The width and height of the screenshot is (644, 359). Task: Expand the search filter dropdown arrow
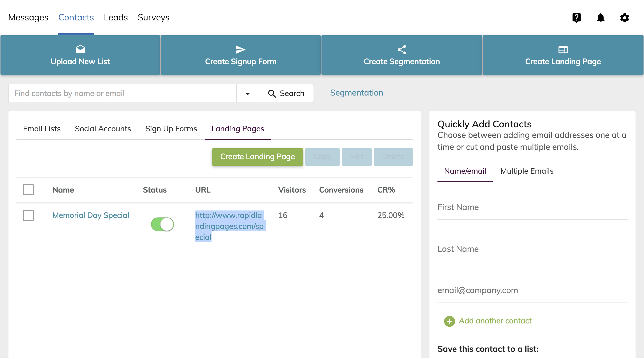click(x=248, y=94)
